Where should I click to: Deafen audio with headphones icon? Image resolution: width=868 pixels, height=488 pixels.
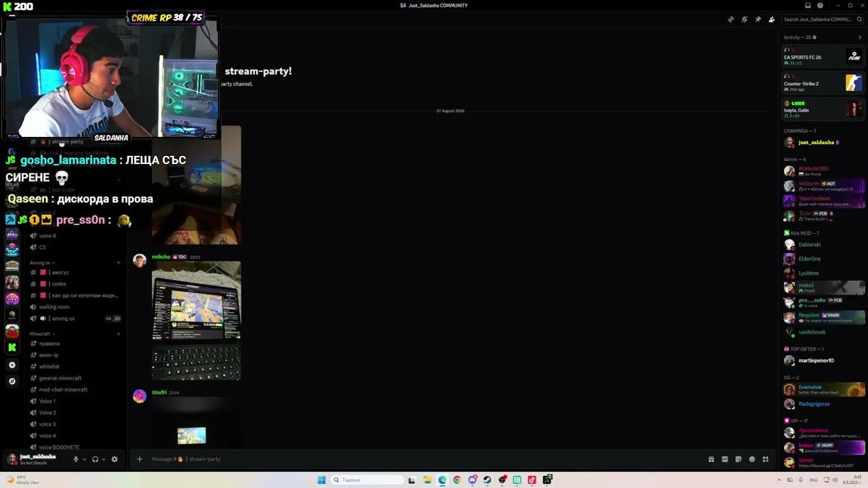point(95,459)
